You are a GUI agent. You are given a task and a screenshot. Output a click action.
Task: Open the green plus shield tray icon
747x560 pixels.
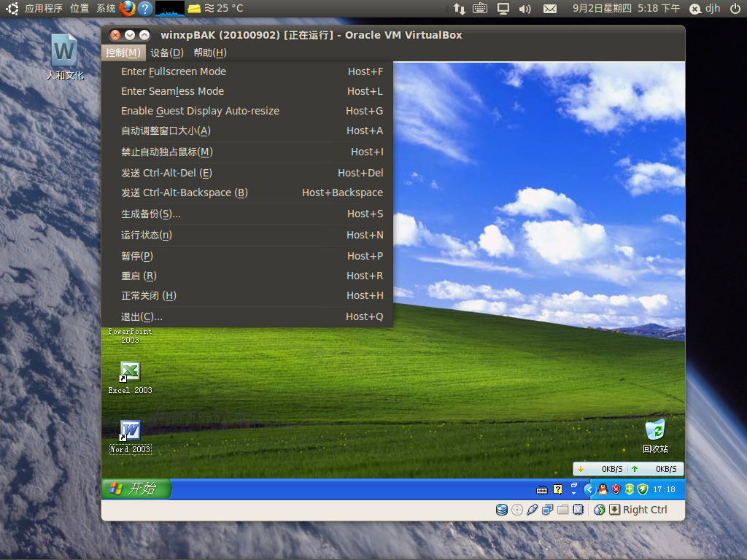tap(630, 489)
